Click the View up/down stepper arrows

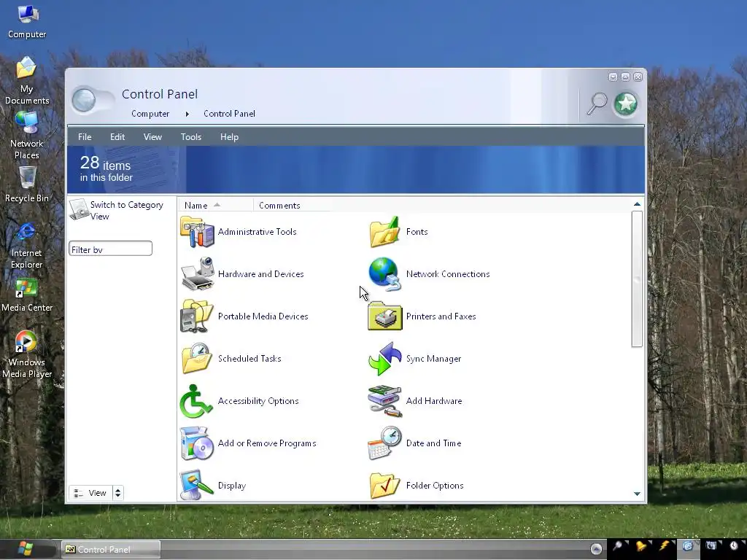117,493
